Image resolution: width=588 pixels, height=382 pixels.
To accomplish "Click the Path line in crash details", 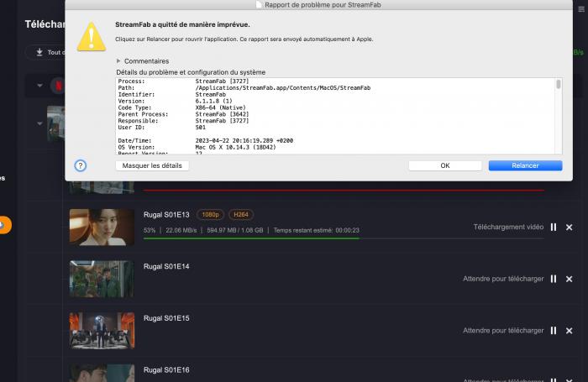I will [x=244, y=87].
